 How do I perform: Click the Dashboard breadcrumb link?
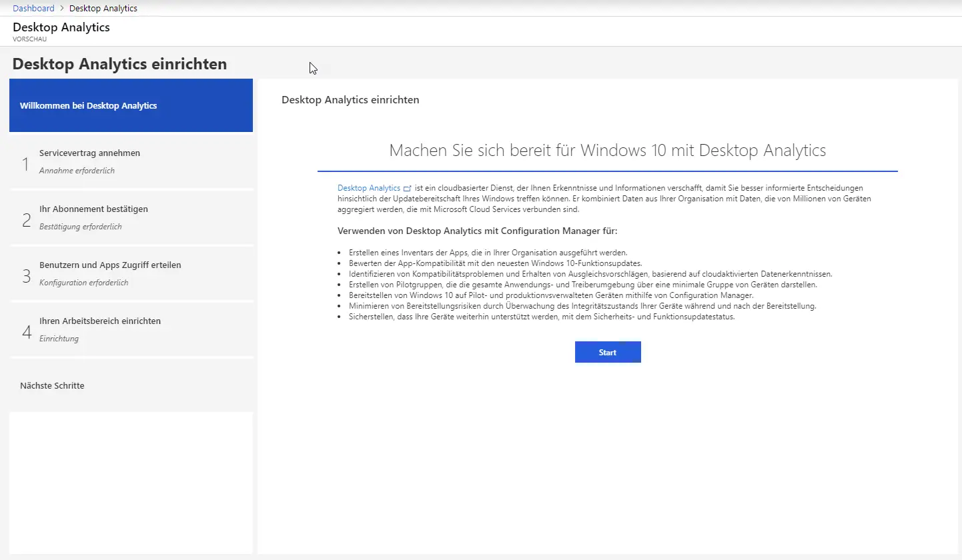tap(33, 9)
